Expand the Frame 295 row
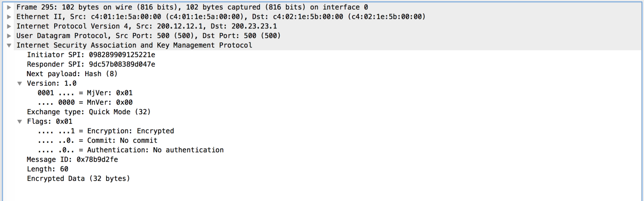 [x=9, y=7]
